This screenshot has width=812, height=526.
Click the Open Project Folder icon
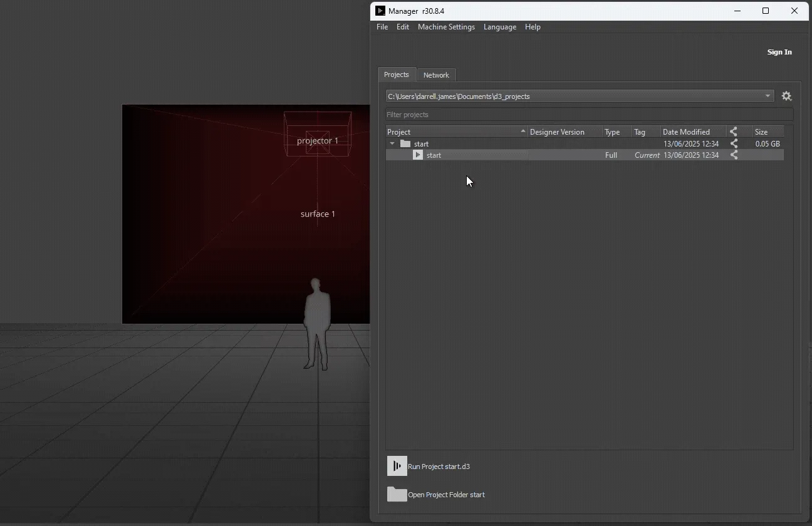pos(397,495)
